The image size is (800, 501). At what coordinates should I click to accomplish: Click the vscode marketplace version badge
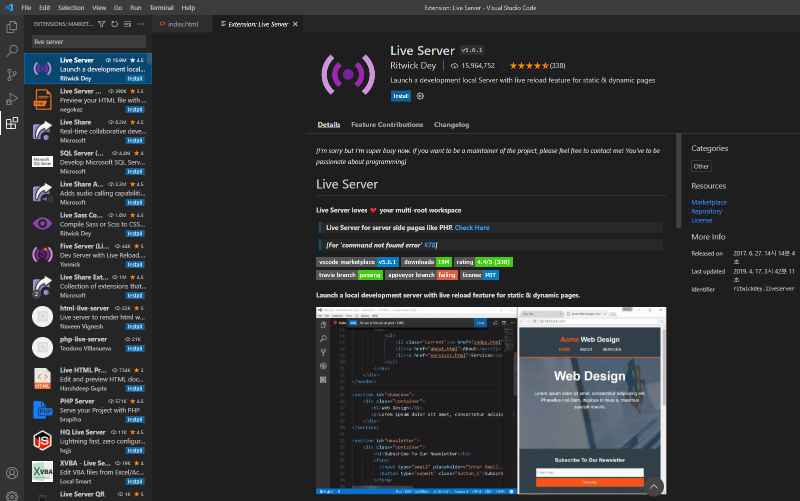click(x=357, y=262)
